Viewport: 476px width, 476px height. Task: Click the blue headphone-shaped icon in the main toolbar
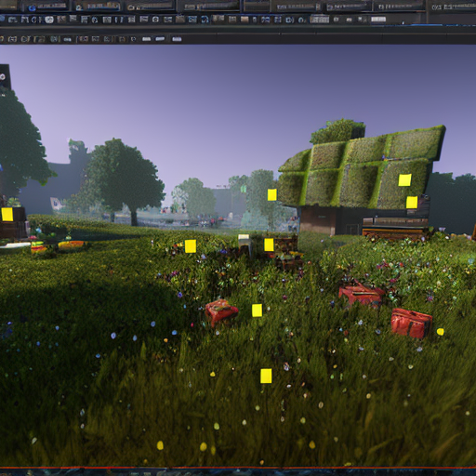[x=205, y=20]
